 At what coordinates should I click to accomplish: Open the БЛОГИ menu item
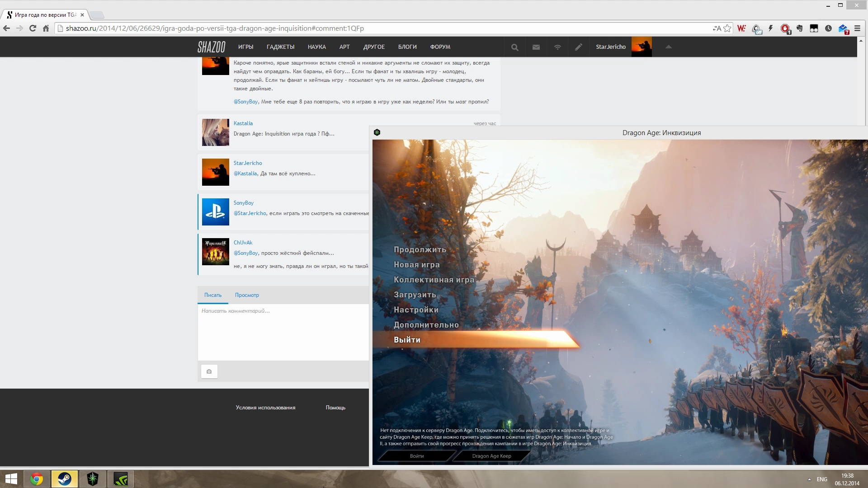point(407,47)
